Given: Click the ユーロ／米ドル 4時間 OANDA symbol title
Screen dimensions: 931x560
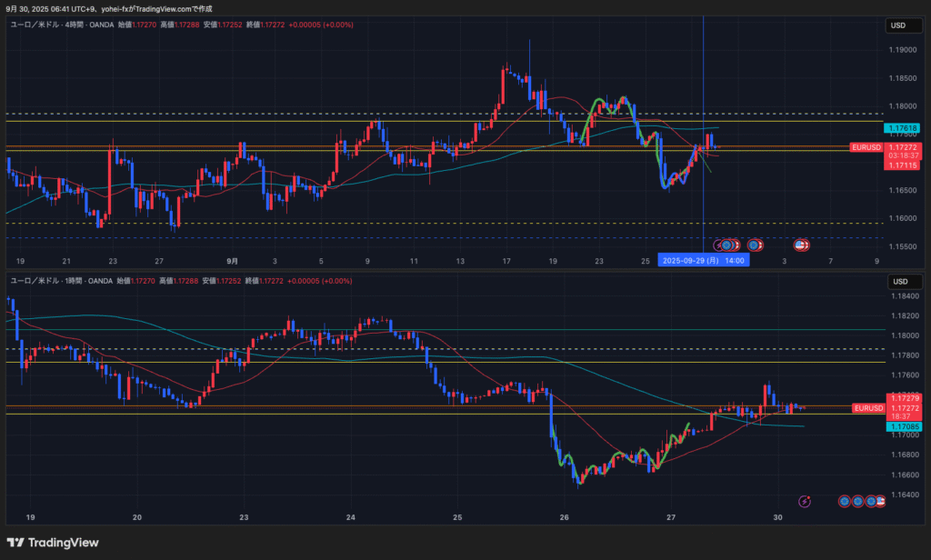Looking at the screenshot, I should click(x=62, y=25).
